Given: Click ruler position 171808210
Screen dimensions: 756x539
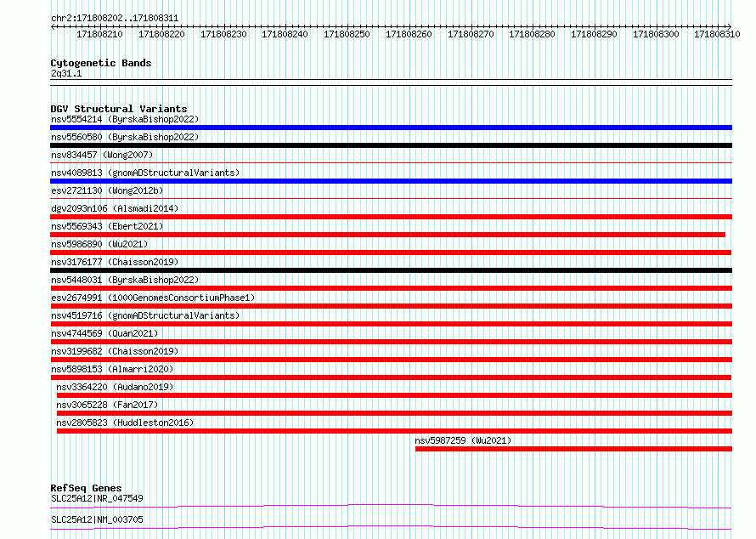Looking at the screenshot, I should point(99,34).
